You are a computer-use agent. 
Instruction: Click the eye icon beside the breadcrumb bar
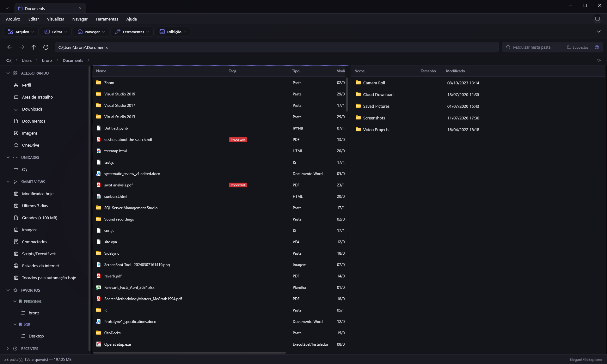point(598,60)
